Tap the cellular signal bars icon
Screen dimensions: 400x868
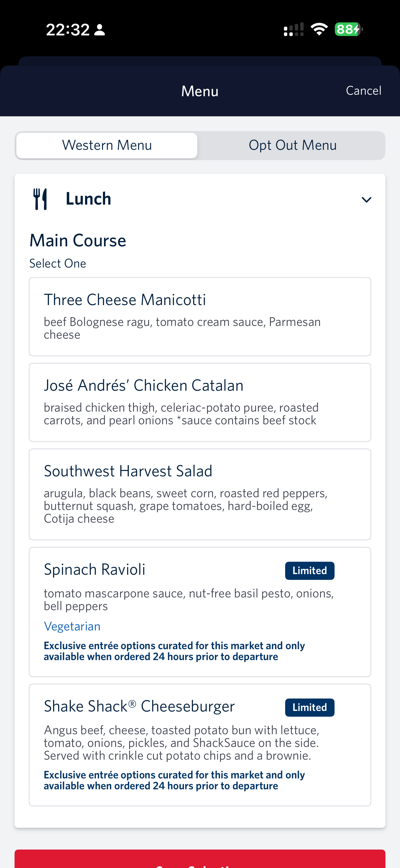pyautogui.click(x=293, y=30)
